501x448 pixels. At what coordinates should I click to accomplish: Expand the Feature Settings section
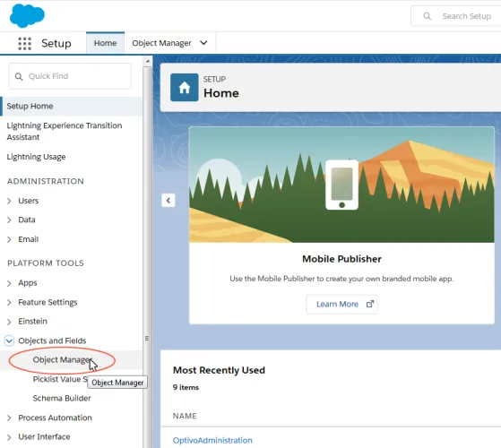click(x=9, y=302)
